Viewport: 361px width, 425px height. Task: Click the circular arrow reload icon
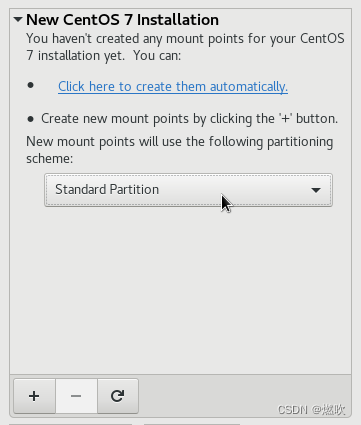tap(117, 396)
